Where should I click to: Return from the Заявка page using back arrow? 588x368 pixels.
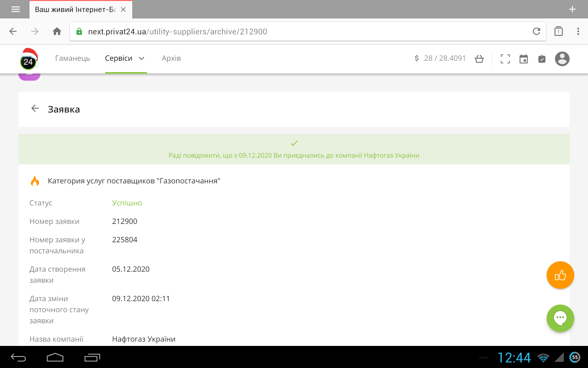point(35,108)
